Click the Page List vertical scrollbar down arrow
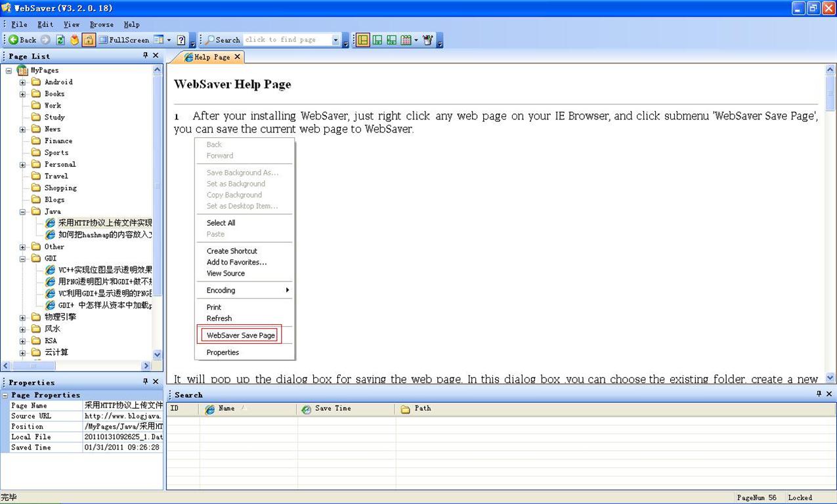Image resolution: width=837 pixels, height=504 pixels. pos(158,354)
